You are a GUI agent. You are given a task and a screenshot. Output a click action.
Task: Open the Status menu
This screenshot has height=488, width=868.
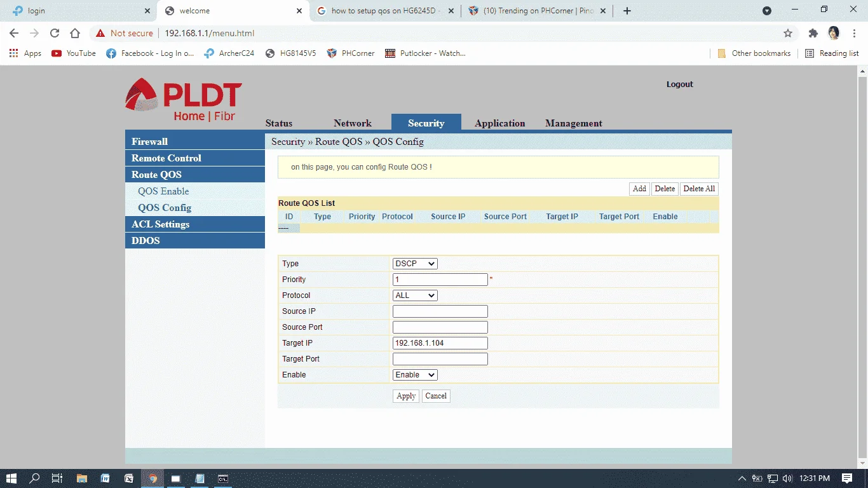(279, 123)
